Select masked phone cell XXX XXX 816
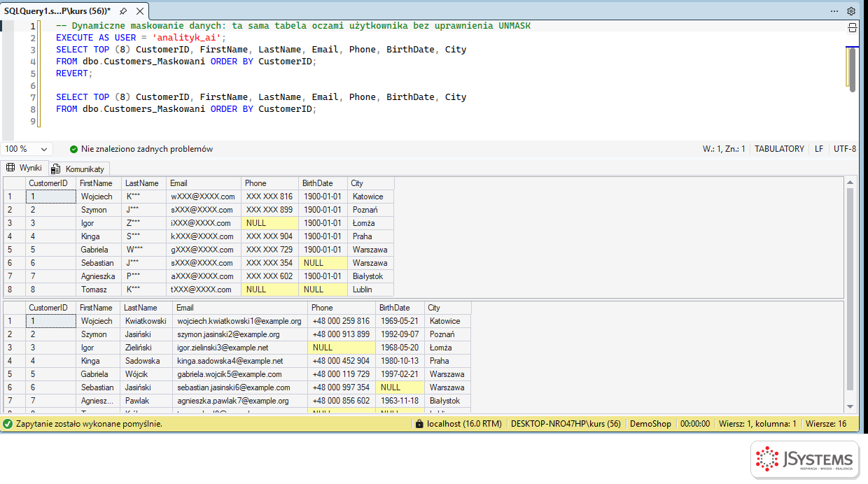The height and width of the screenshot is (484, 868). click(270, 197)
